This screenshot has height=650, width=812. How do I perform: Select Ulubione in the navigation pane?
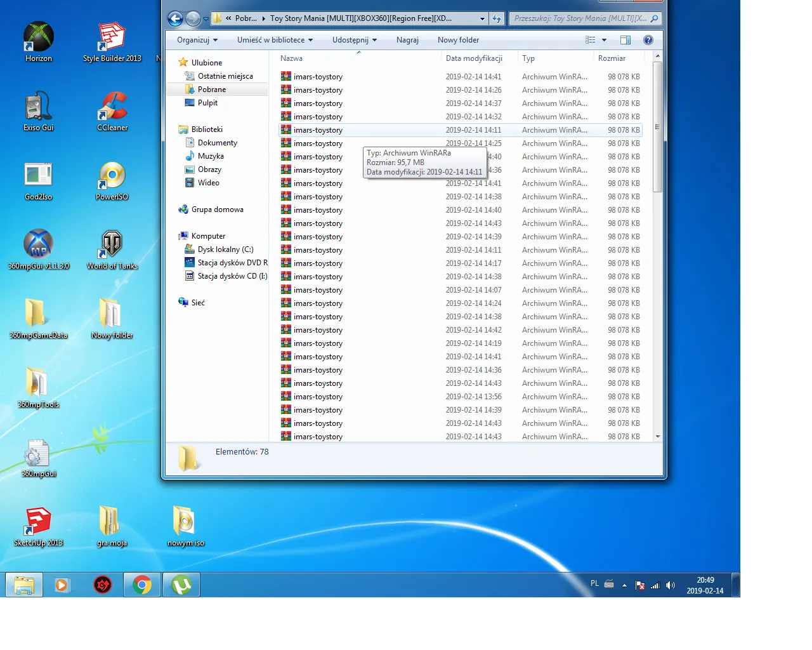tap(207, 63)
